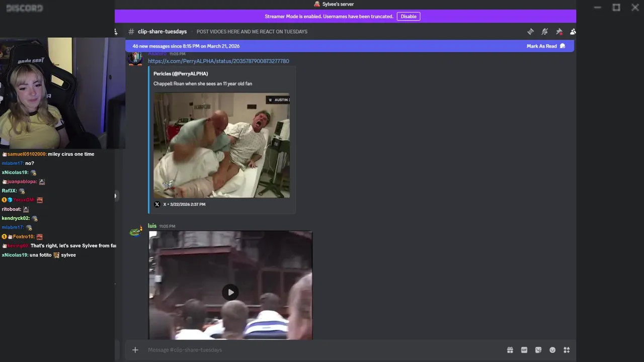Click Sylvee's server icon in title bar
The width and height of the screenshot is (644, 362).
tap(317, 4)
